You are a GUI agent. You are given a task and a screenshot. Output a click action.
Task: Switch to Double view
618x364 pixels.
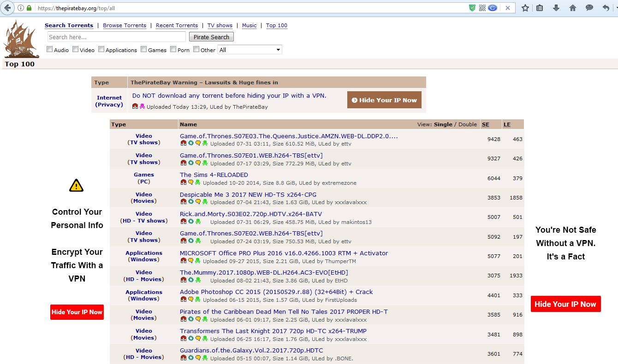[468, 124]
